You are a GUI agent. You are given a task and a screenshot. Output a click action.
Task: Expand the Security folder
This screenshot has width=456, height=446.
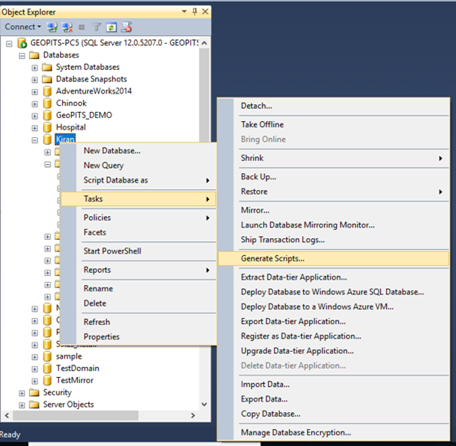click(x=22, y=393)
